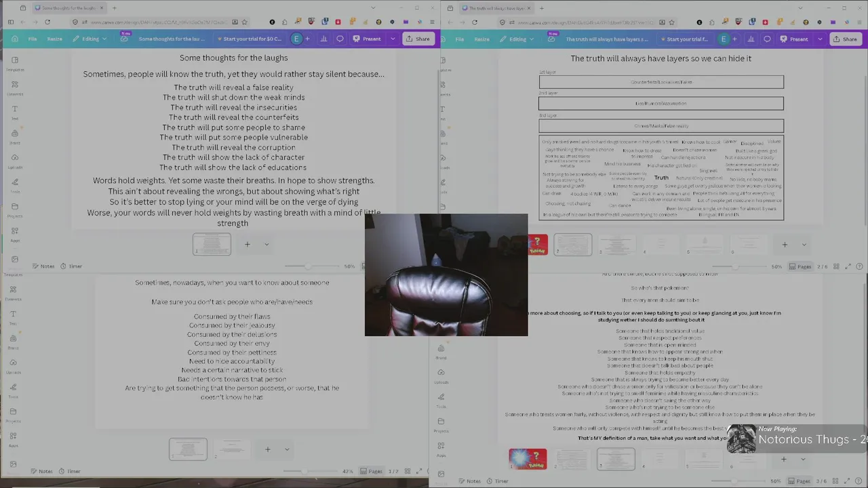This screenshot has width=868, height=488.
Task: Open File menu in right Canva window
Action: click(x=460, y=39)
